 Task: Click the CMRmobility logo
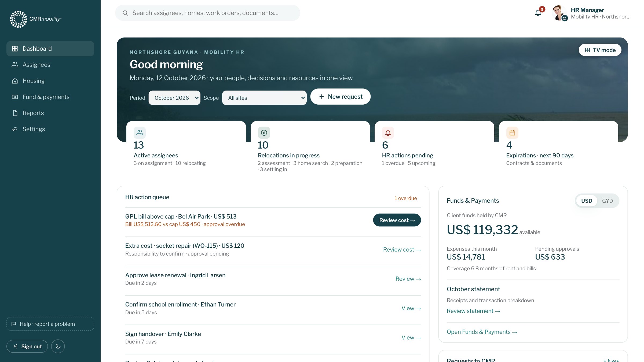pyautogui.click(x=36, y=19)
